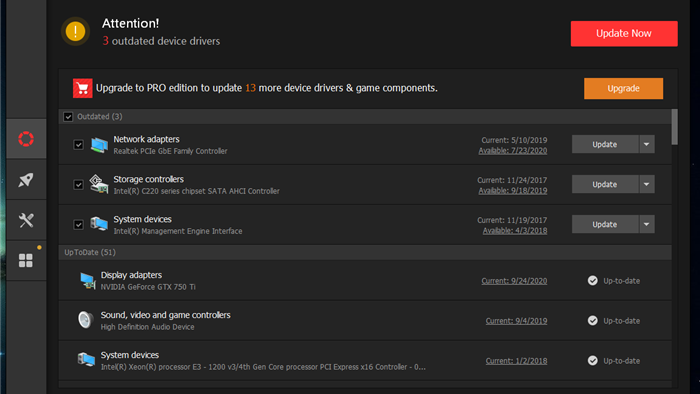Click the sound speaker device icon
The height and width of the screenshot is (394, 700).
pos(85,319)
